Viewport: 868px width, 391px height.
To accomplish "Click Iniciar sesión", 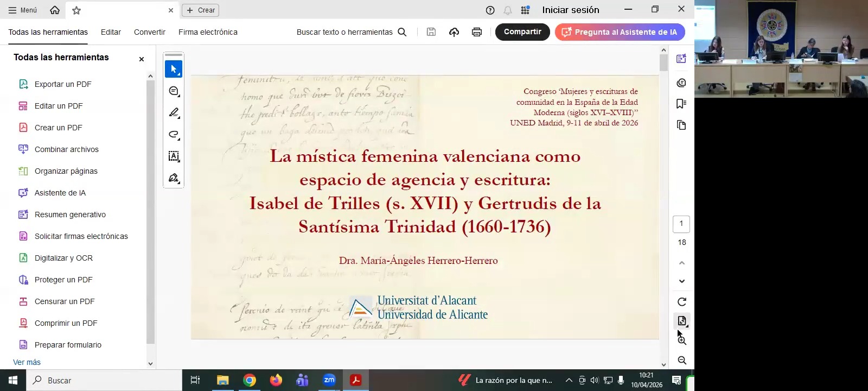I will click(x=571, y=10).
